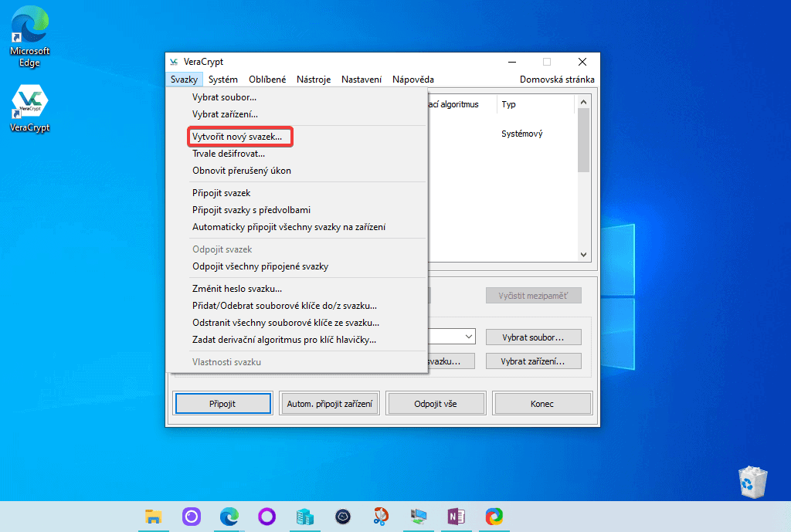The image size is (791, 532).
Task: Click the VeraCrypt title bar logo icon
Action: pyautogui.click(x=174, y=62)
